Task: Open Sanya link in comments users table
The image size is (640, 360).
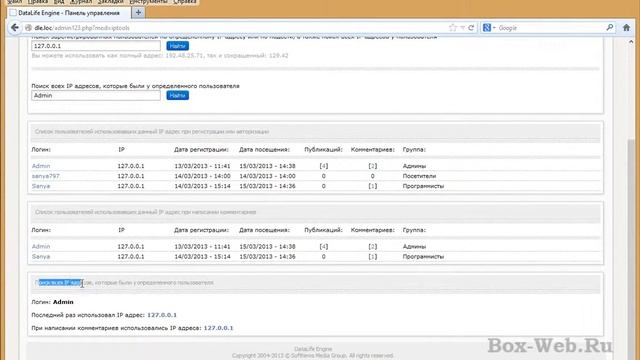Action: pos(41,257)
